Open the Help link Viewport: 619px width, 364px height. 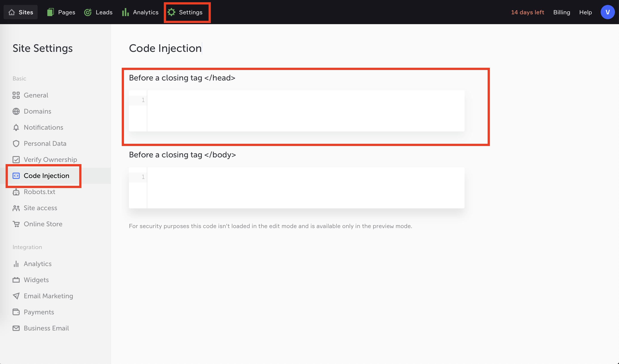pyautogui.click(x=585, y=12)
